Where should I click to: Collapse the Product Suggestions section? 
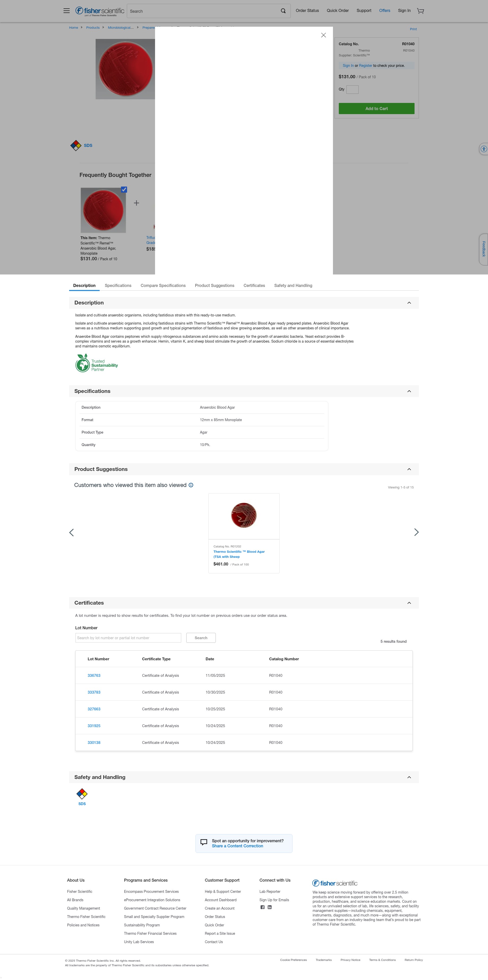click(x=409, y=469)
